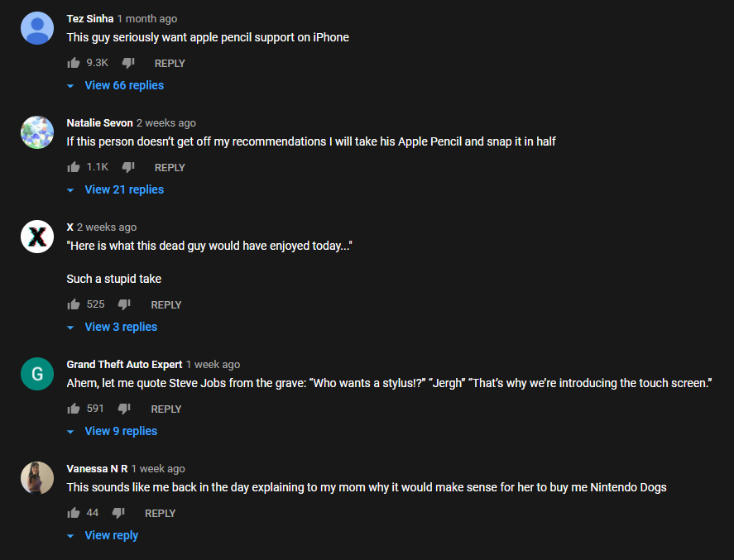Like Grand Theft Auto Expert's comment
Screen dimensions: 734x560
click(74, 409)
